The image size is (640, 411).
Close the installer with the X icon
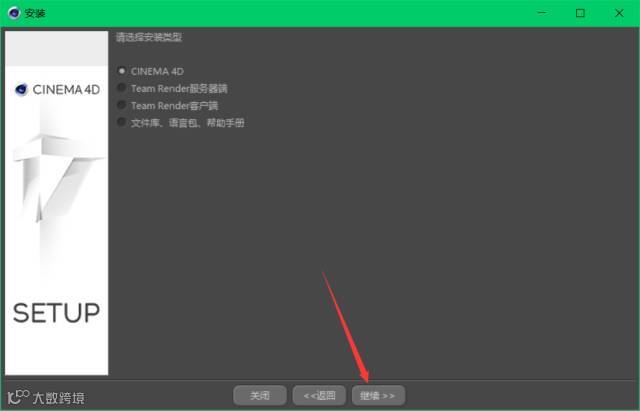point(619,13)
